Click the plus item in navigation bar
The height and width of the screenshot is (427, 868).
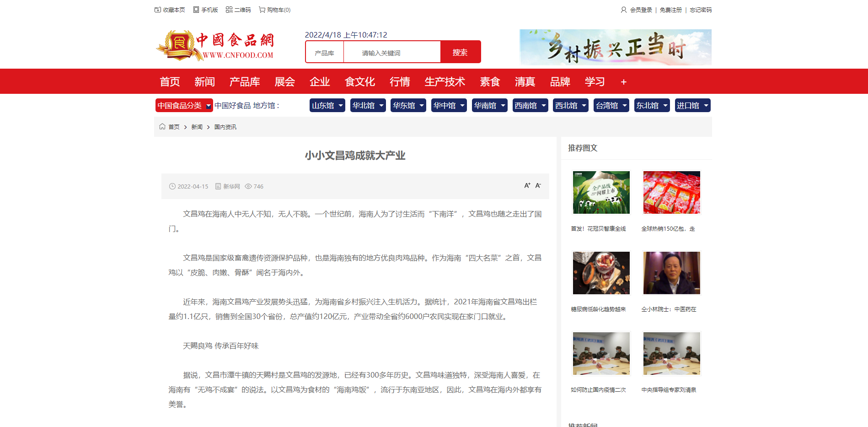click(623, 82)
